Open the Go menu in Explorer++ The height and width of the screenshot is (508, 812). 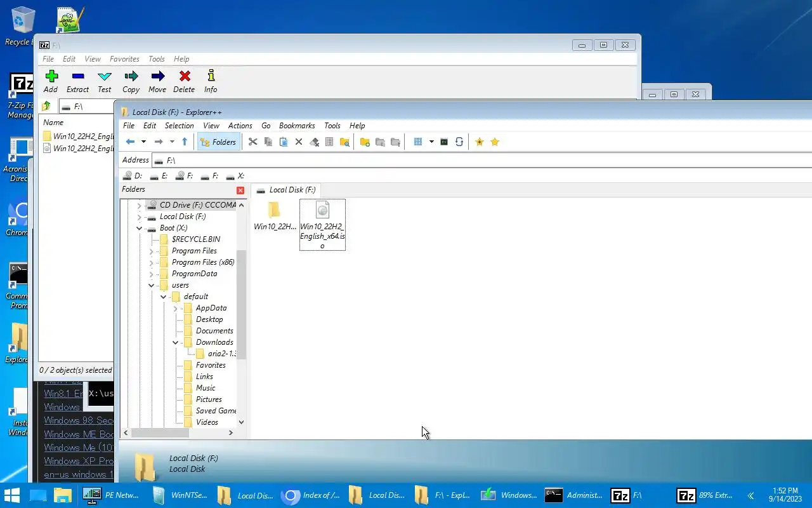coord(266,126)
